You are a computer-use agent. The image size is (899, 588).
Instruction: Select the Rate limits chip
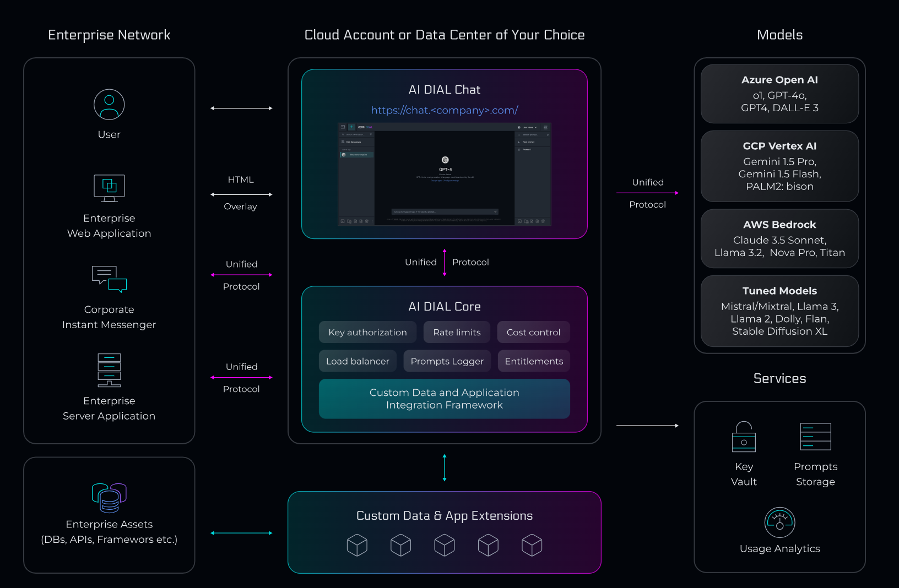click(x=457, y=332)
